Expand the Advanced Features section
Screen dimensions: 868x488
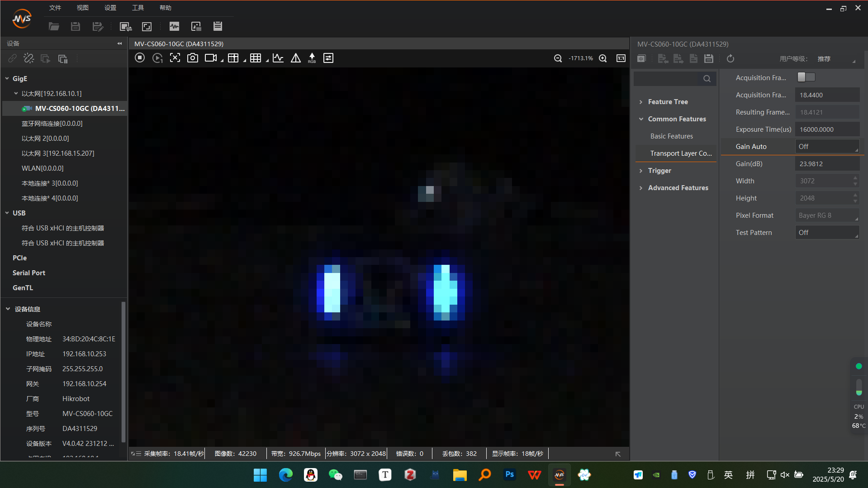click(678, 188)
